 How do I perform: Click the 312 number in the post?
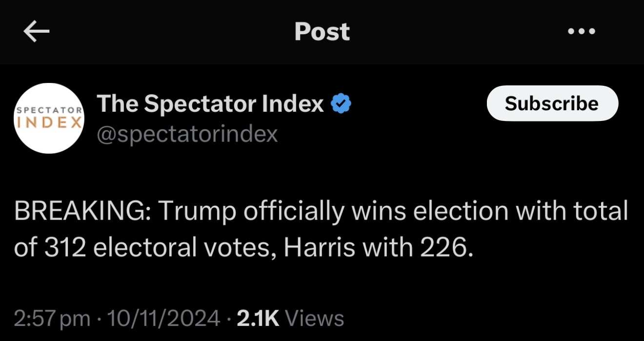pyautogui.click(x=65, y=248)
